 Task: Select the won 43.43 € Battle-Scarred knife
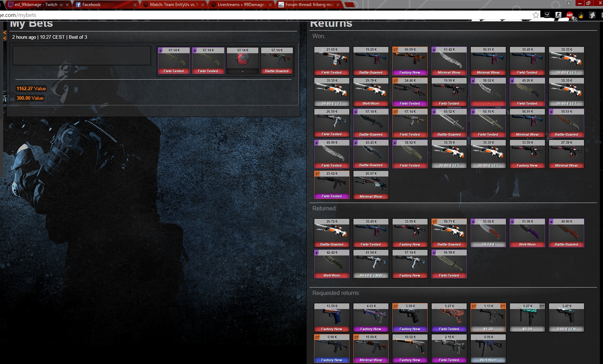(371, 154)
